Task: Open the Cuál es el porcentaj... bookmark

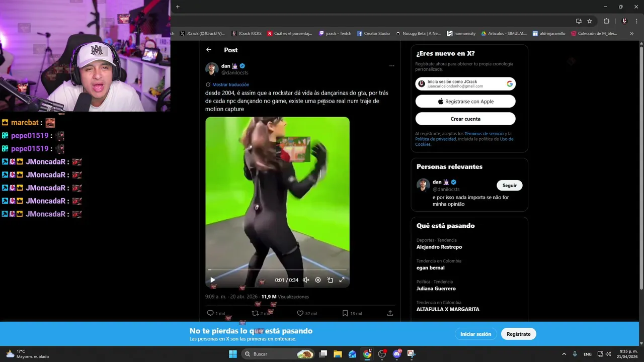Action: pyautogui.click(x=290, y=34)
